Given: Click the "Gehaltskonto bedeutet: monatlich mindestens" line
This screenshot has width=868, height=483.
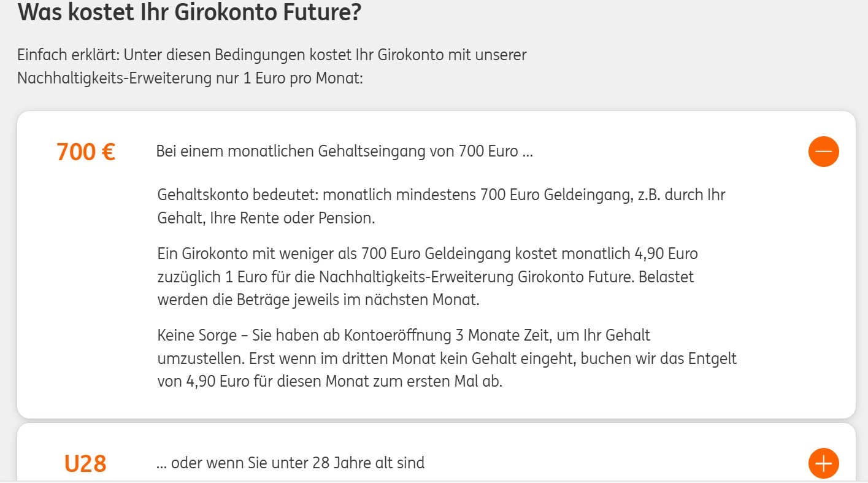Looking at the screenshot, I should (x=442, y=195).
